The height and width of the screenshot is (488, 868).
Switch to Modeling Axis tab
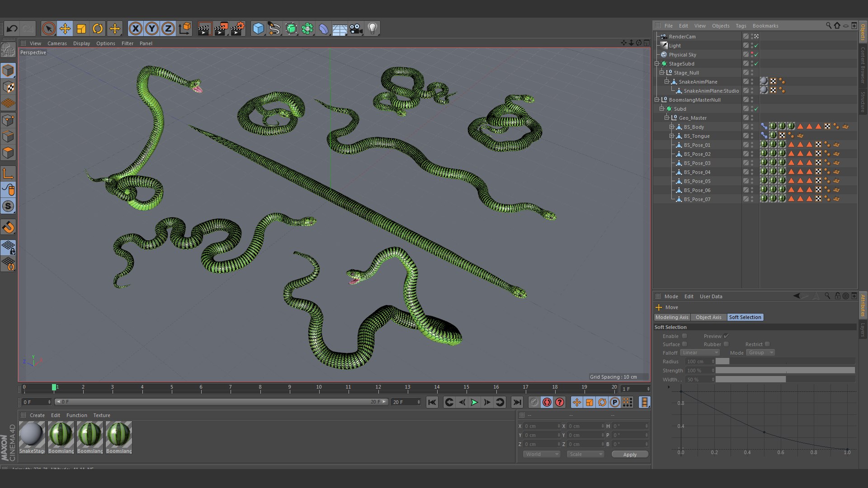672,317
